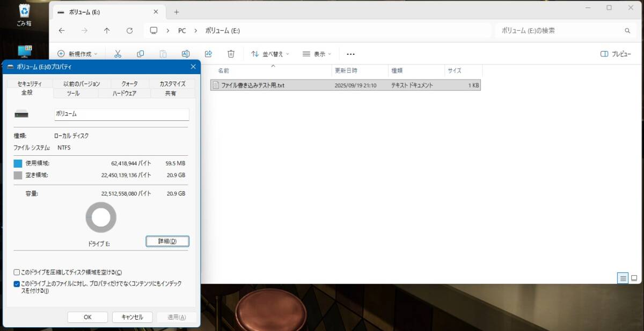Click the テキスト ドキュメント type cell
The image size is (644, 331).
tap(412, 85)
